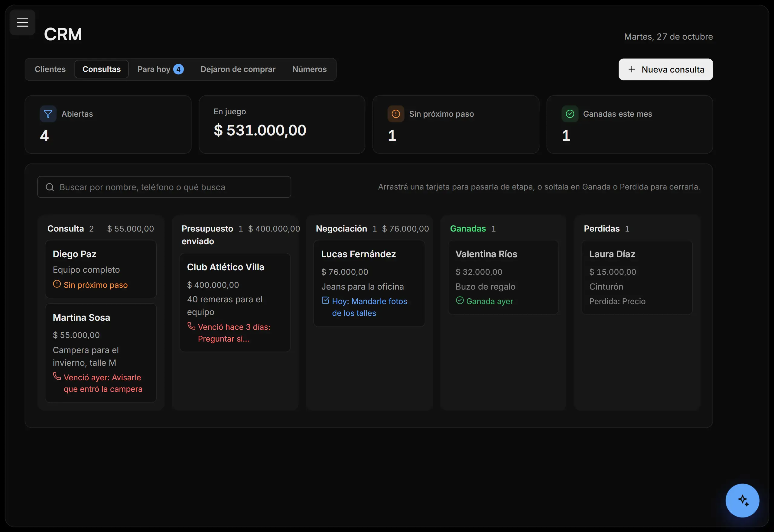774x532 pixels.
Task: Click the $ 400.000,00 amount on Club Atlético card
Action: [x=213, y=285]
